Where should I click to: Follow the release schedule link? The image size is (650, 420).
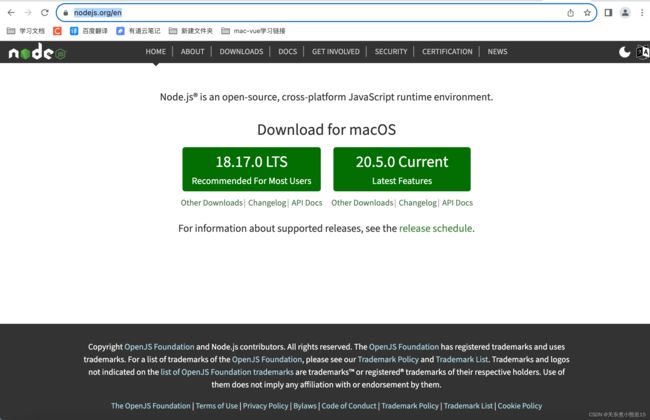tap(435, 228)
